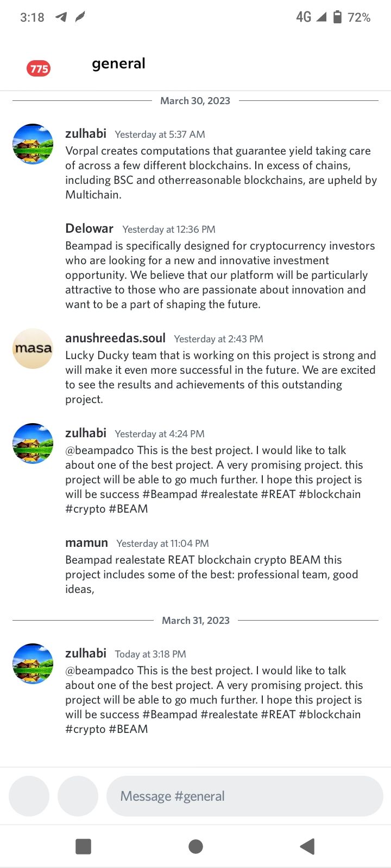
Task: Tap the @beampadco mention in today's message
Action: pyautogui.click(x=99, y=671)
